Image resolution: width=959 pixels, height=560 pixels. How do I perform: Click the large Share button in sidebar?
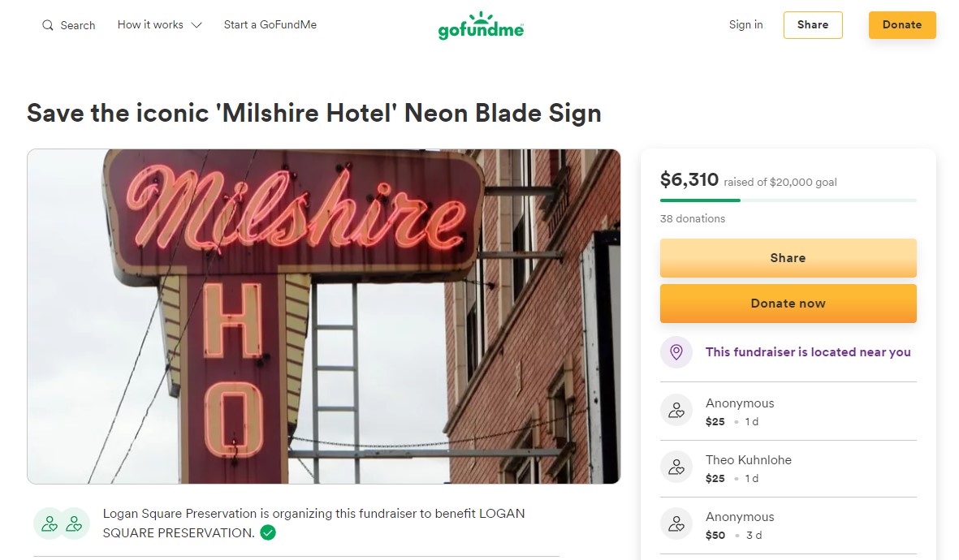pos(788,258)
